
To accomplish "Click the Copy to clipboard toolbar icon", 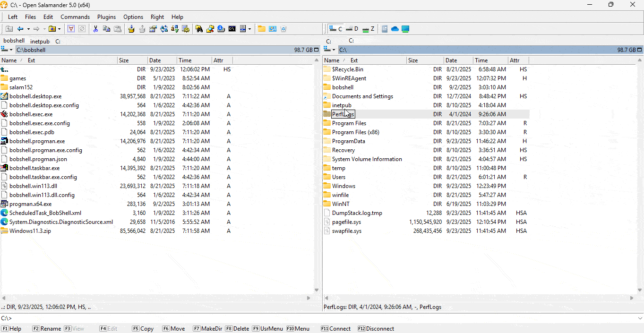I will click(x=107, y=29).
